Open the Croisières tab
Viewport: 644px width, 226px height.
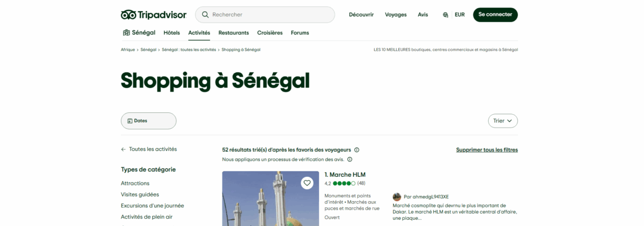pyautogui.click(x=269, y=33)
